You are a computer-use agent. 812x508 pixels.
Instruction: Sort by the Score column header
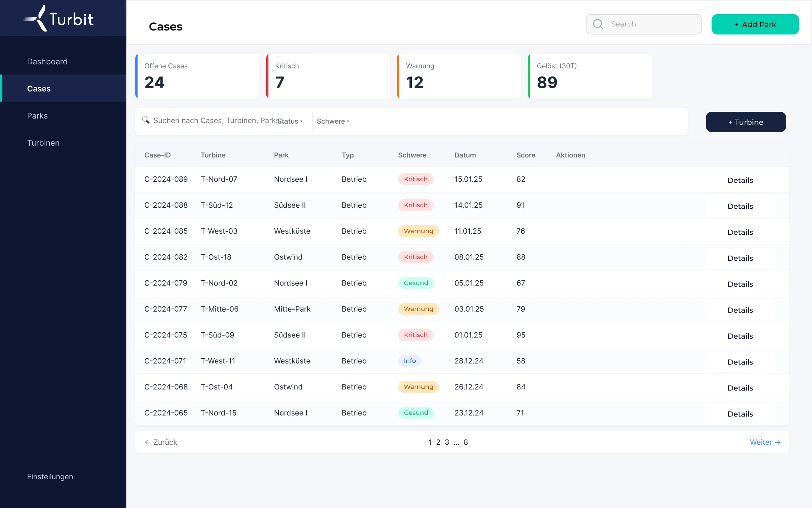pyautogui.click(x=526, y=155)
